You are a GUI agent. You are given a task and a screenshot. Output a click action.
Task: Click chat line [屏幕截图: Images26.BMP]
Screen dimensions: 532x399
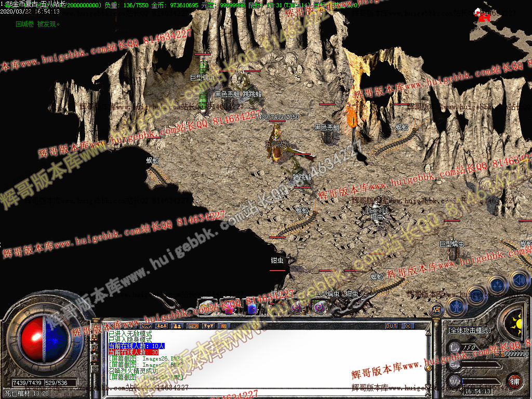(146, 358)
